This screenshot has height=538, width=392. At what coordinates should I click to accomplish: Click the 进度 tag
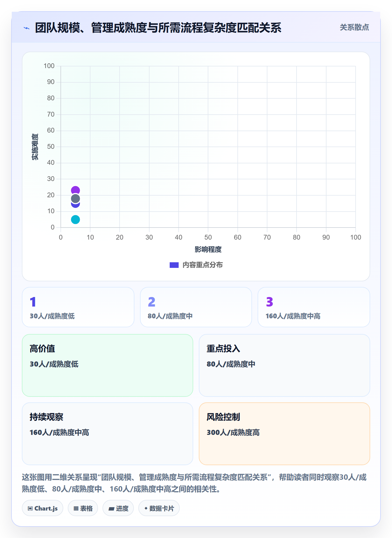tap(118, 508)
